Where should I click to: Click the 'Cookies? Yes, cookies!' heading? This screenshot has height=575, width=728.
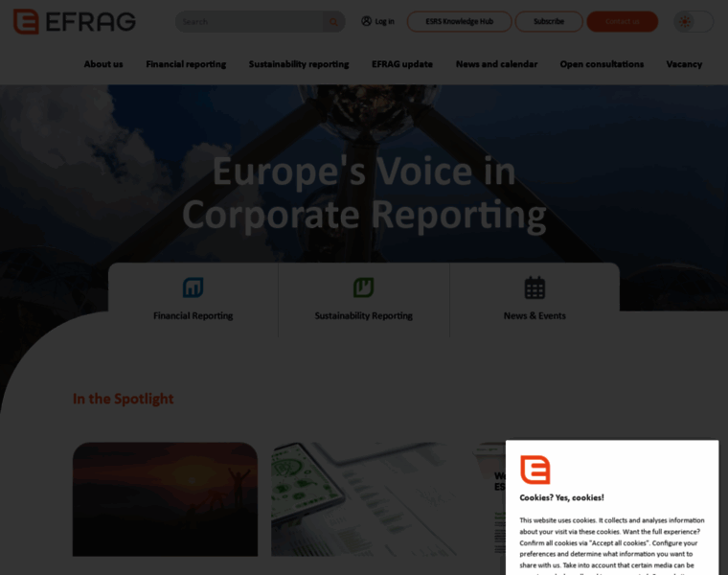tap(561, 497)
